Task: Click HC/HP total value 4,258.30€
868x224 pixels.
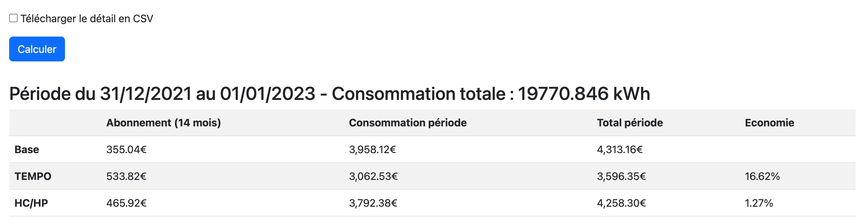Action: click(x=621, y=203)
